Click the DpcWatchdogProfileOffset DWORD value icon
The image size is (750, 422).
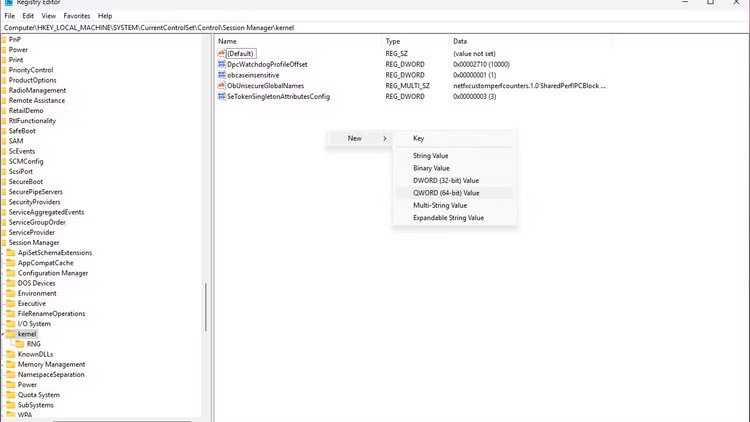click(x=221, y=64)
